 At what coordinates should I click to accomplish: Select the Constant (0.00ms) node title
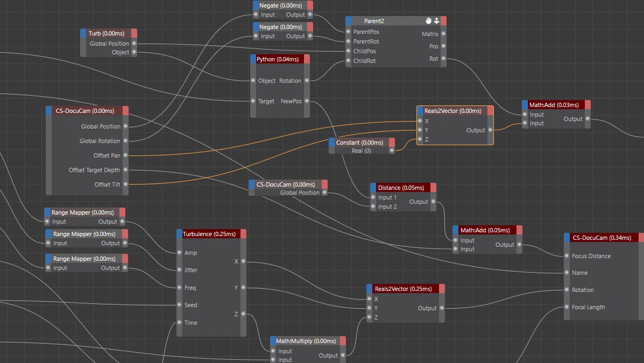[359, 143]
